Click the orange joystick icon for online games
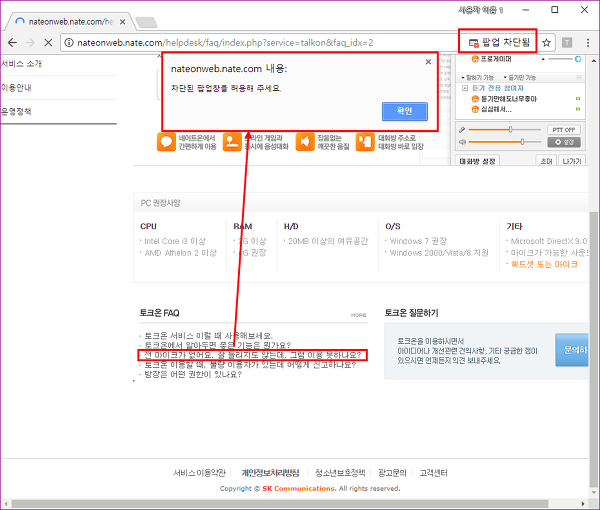600x510 pixels. (232, 142)
